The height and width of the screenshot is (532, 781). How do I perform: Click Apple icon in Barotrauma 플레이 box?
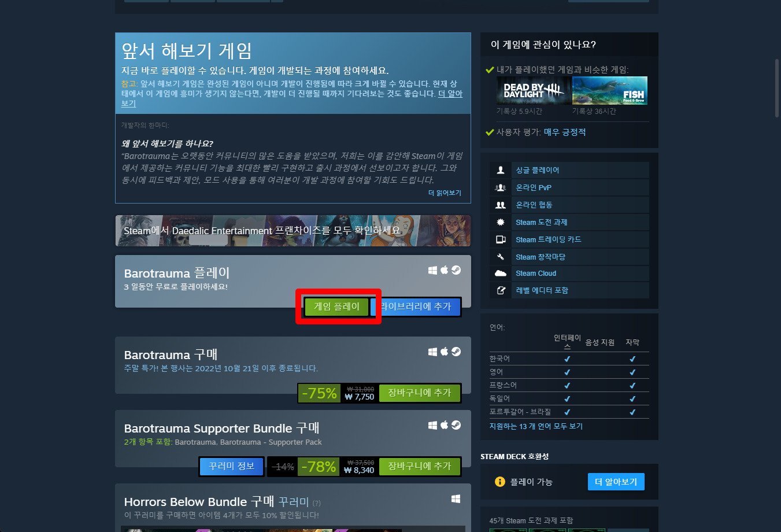445,270
